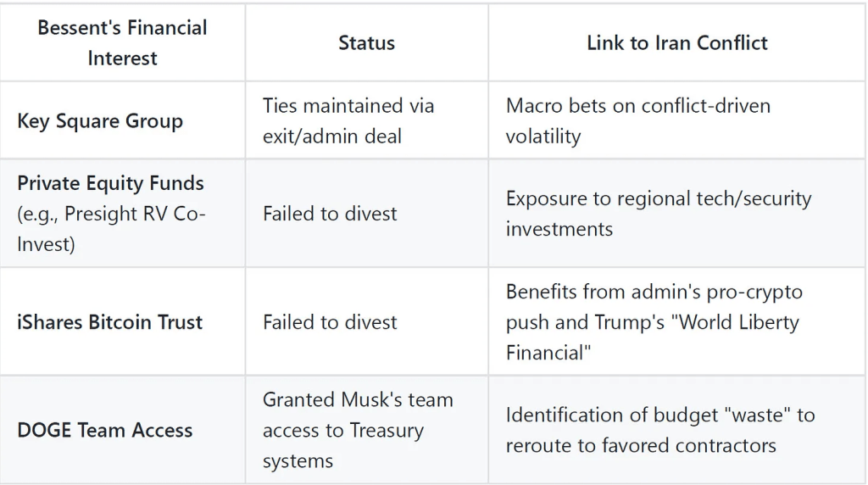Click the "Link to Iran Conflict" header

coord(676,42)
